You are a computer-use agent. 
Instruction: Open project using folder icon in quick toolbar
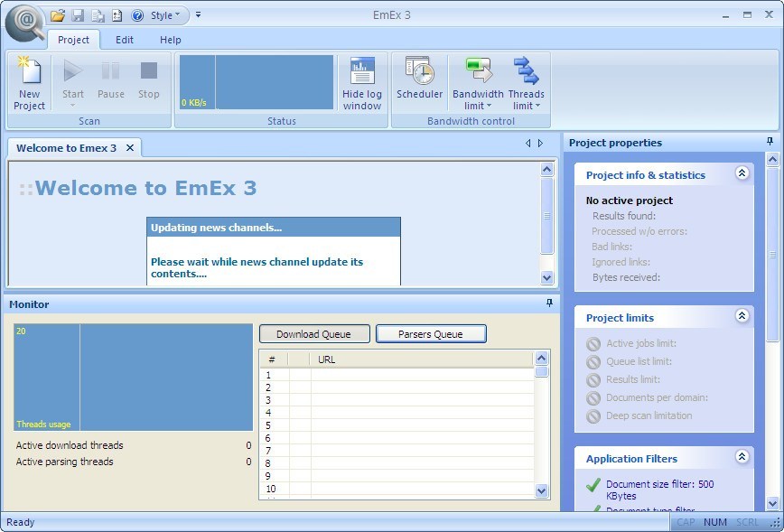(x=58, y=15)
